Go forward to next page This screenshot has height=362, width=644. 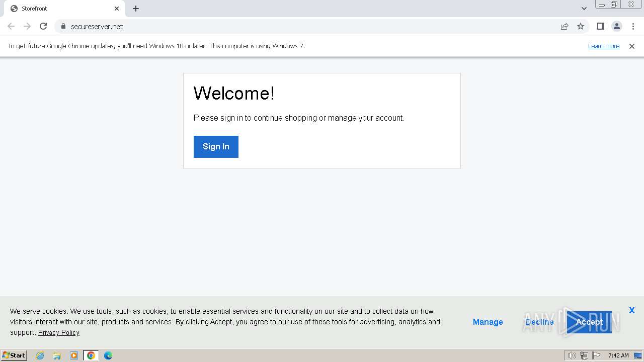click(27, 26)
